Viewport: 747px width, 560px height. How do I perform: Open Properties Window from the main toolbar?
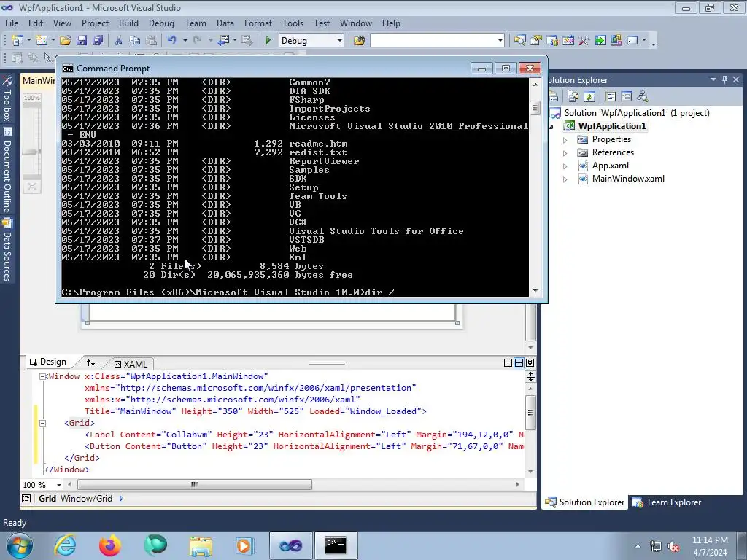(536, 41)
